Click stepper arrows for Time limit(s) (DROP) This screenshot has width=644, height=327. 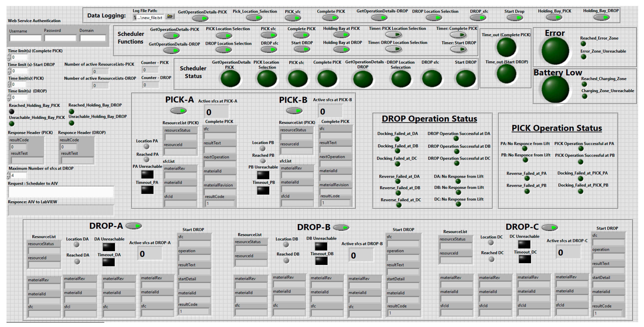pyautogui.click(x=9, y=97)
